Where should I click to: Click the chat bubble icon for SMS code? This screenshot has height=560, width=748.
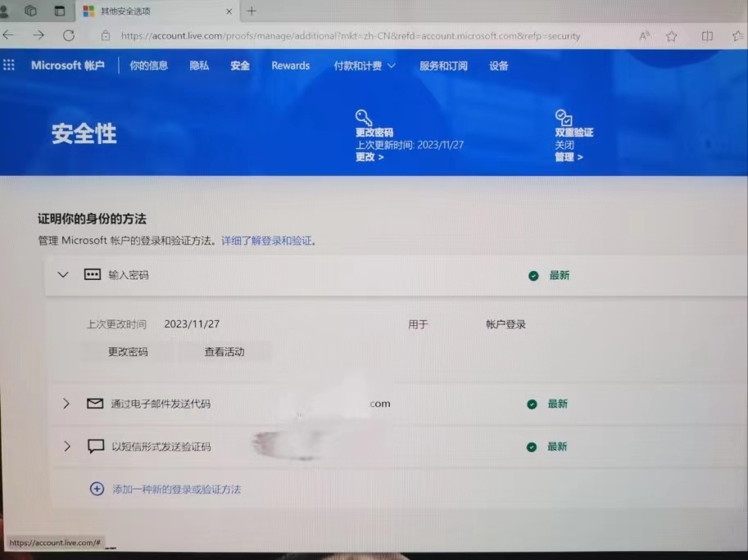click(96, 446)
